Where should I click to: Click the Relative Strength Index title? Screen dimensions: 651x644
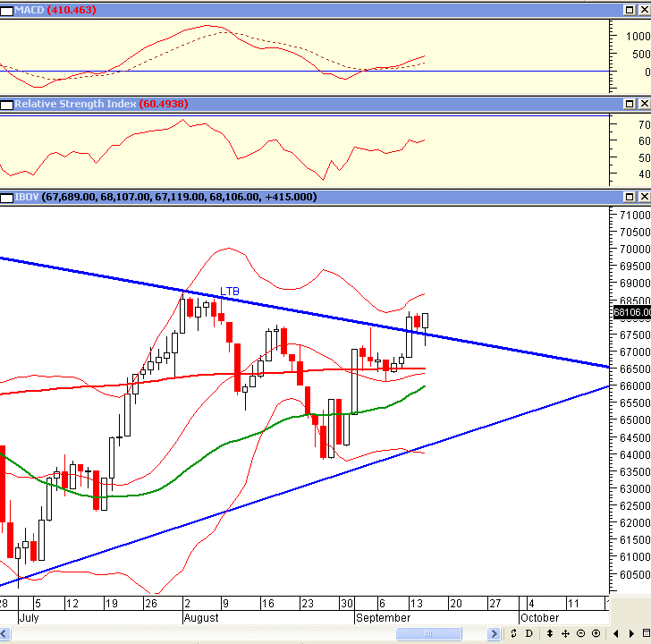click(75, 104)
